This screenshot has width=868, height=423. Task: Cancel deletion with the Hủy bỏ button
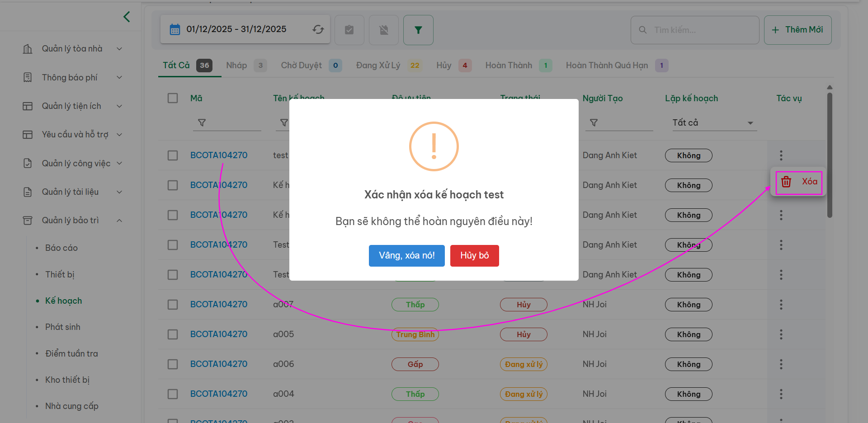474,256
